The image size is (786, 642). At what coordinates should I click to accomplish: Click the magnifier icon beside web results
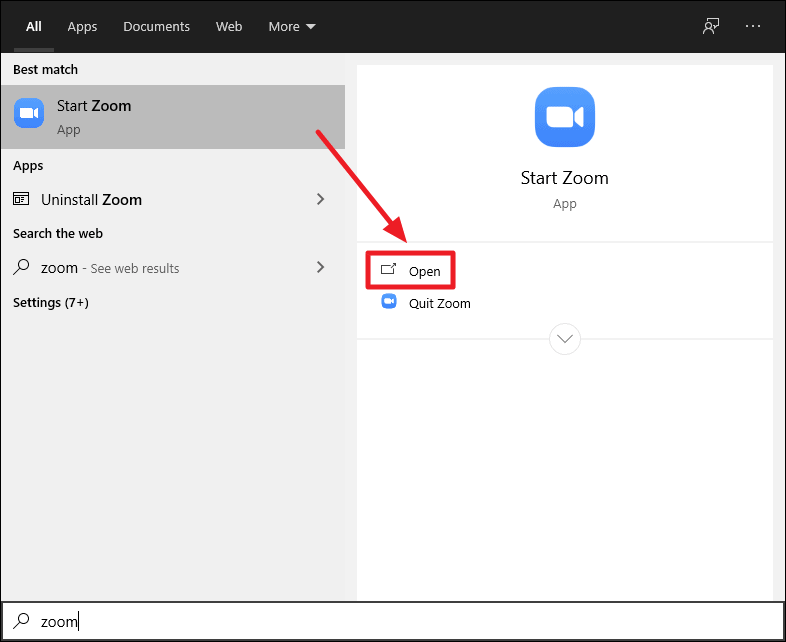pyautogui.click(x=21, y=267)
